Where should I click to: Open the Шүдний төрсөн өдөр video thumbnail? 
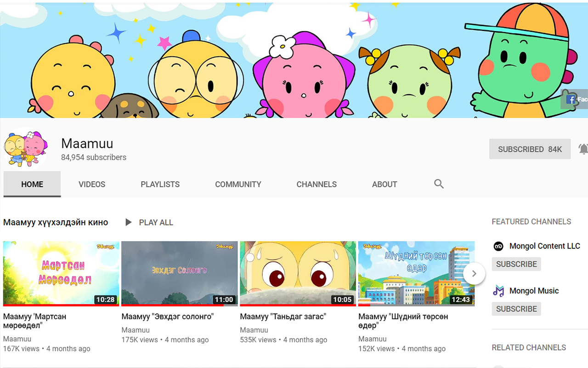416,274
